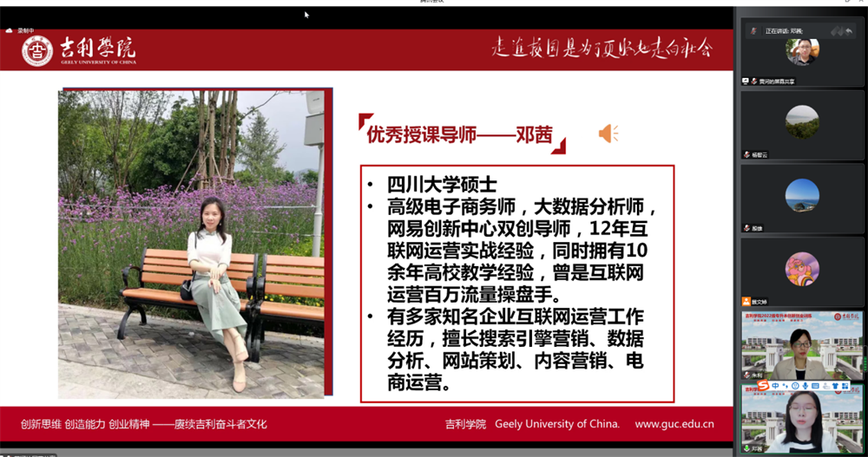Viewport: 868px width, 457px height.
Task: Click the www.guc.edu.cn link on slide footer
Action: click(674, 424)
